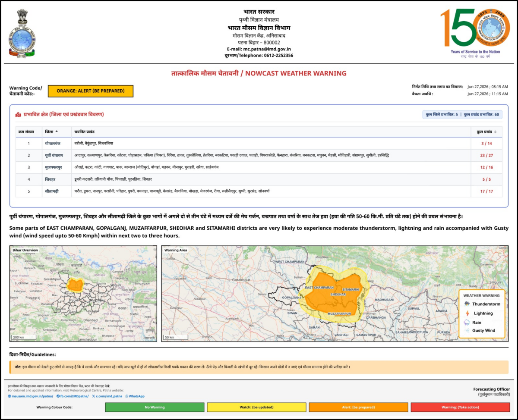The width and height of the screenshot is (518, 420).
Task: Click the red Warning: (Take action) swatch
Action: point(460,407)
